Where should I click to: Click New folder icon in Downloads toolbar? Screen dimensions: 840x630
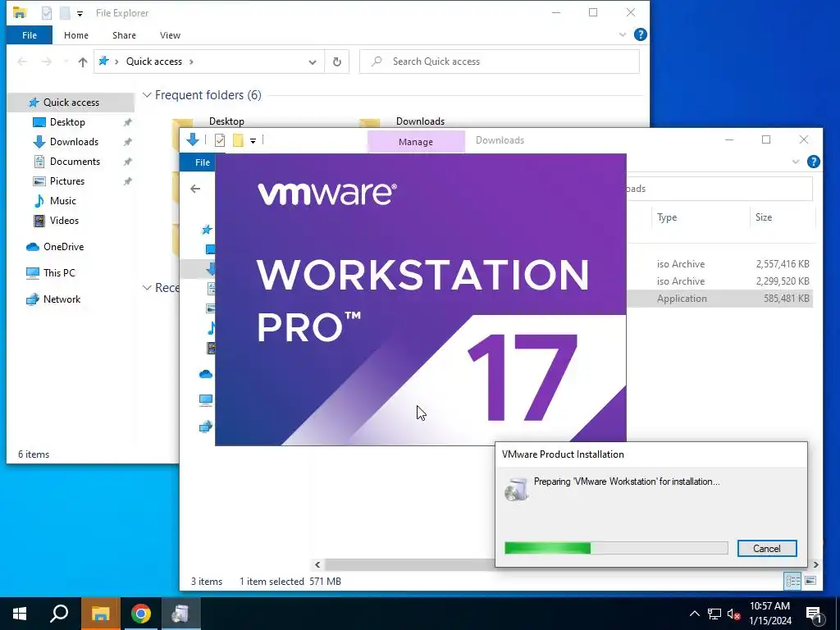tap(238, 140)
